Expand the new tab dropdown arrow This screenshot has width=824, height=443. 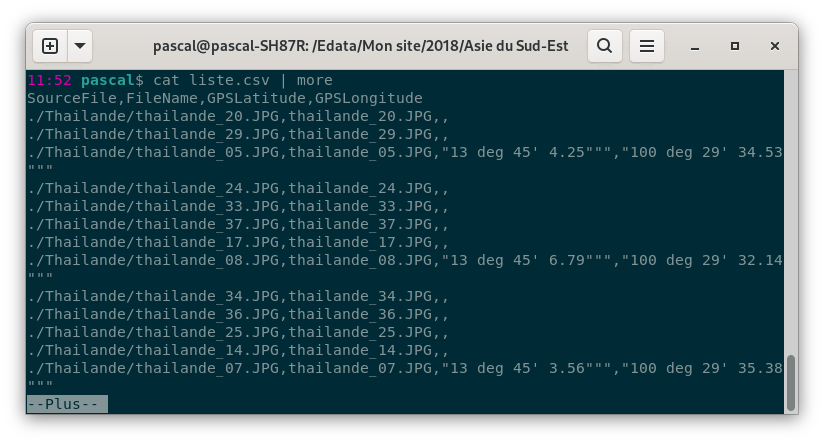80,46
